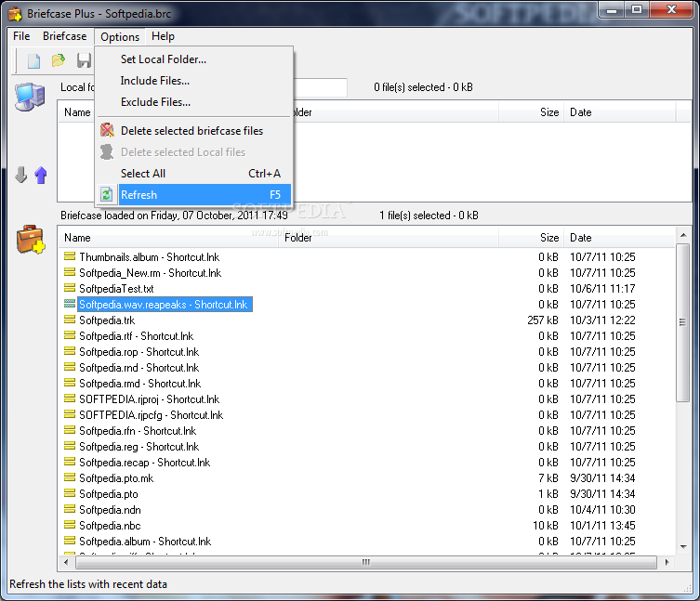Open the Briefcase menu
The height and width of the screenshot is (601, 700).
pyautogui.click(x=65, y=36)
